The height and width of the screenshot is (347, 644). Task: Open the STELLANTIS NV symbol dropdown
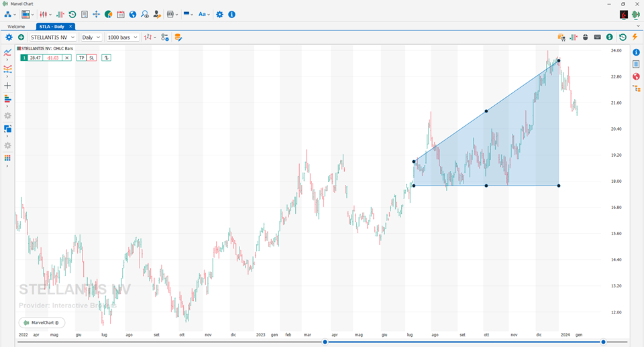(x=53, y=38)
